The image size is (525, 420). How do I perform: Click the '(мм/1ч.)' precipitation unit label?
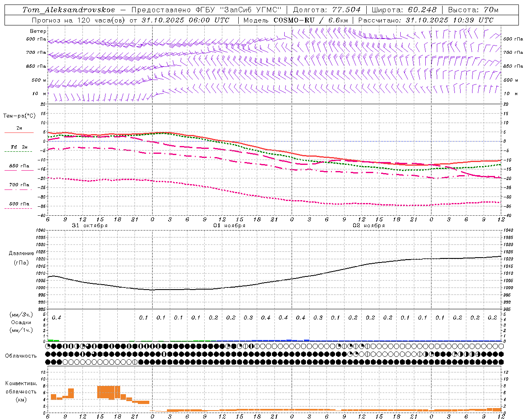pyautogui.click(x=21, y=330)
